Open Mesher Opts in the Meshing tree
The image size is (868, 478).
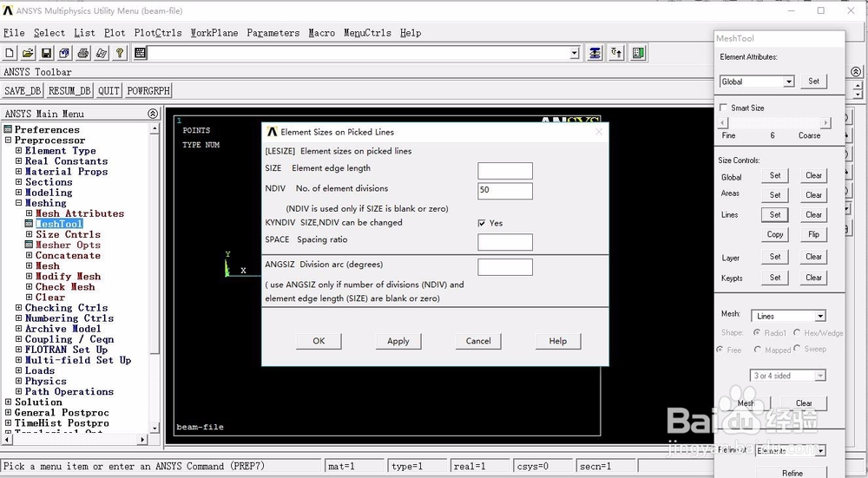(68, 246)
